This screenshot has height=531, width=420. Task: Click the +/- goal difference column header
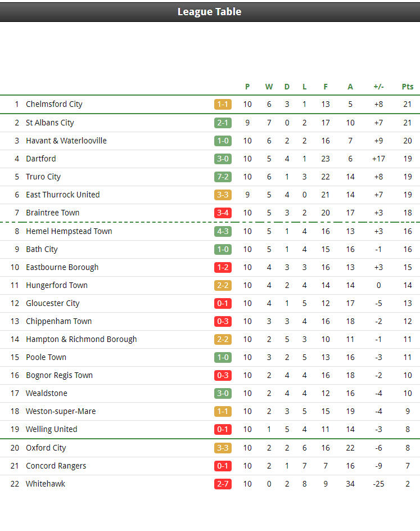(378, 87)
